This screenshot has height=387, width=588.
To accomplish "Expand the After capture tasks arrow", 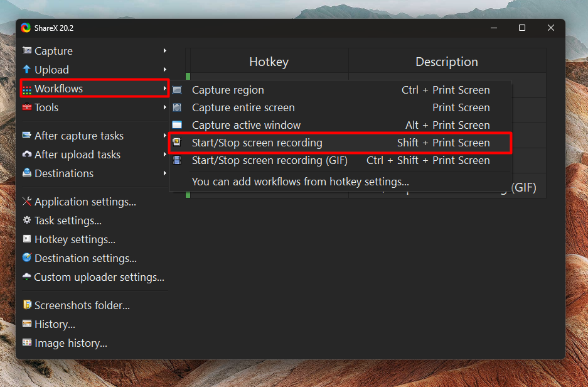I will pyautogui.click(x=164, y=135).
